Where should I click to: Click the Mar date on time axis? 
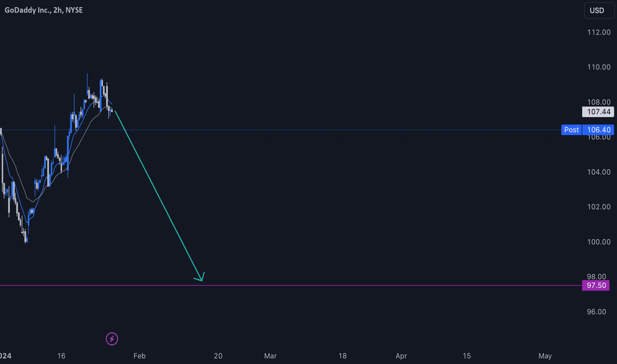click(270, 356)
